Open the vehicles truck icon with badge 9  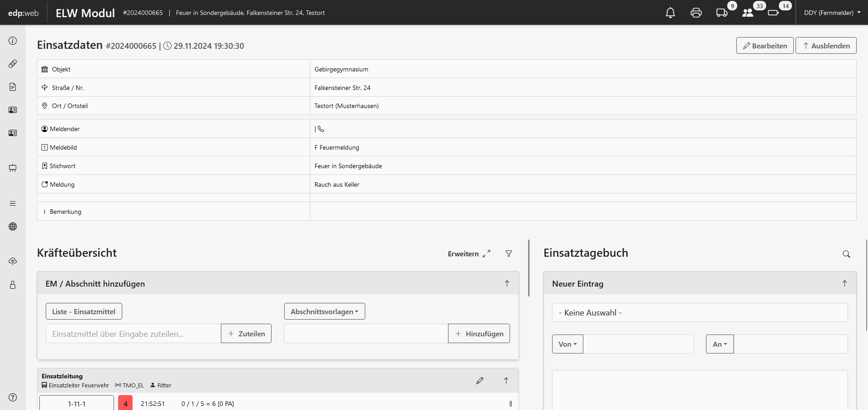pos(722,13)
